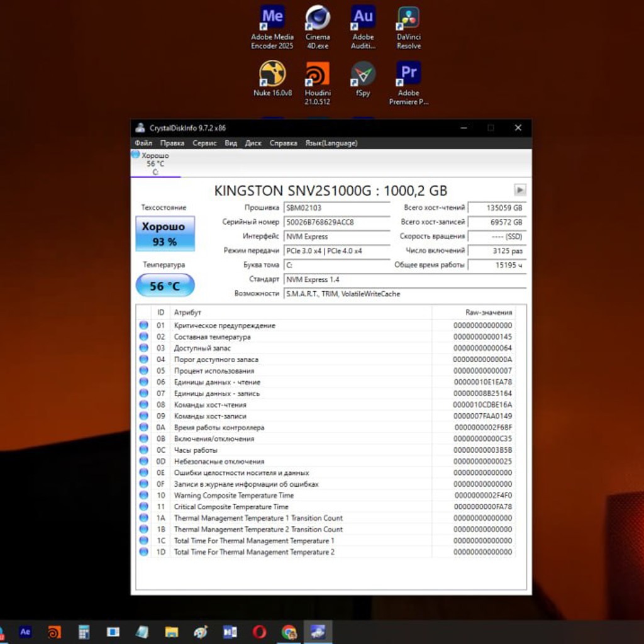
Task: Click the Прошивка field showing SBM02103
Action: pyautogui.click(x=336, y=208)
